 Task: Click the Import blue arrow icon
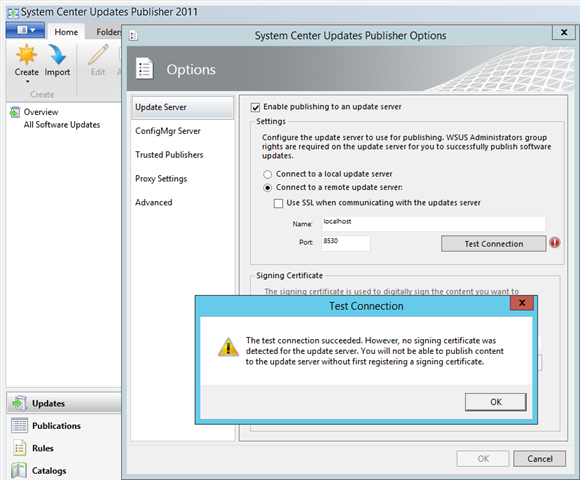click(57, 54)
